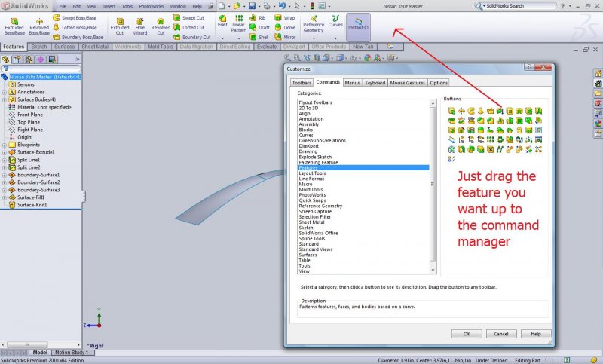Open Mouse Gestures tab in Customize

407,83
